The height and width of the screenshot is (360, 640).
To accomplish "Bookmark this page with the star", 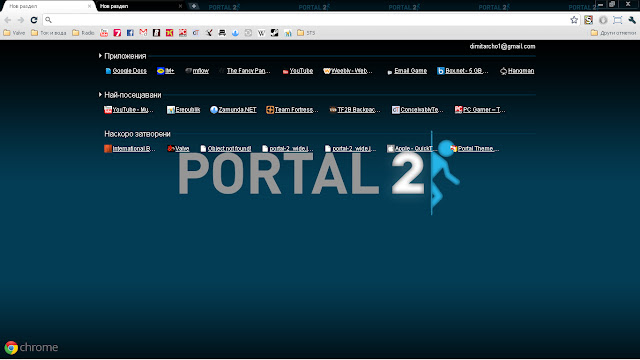I will [x=574, y=20].
